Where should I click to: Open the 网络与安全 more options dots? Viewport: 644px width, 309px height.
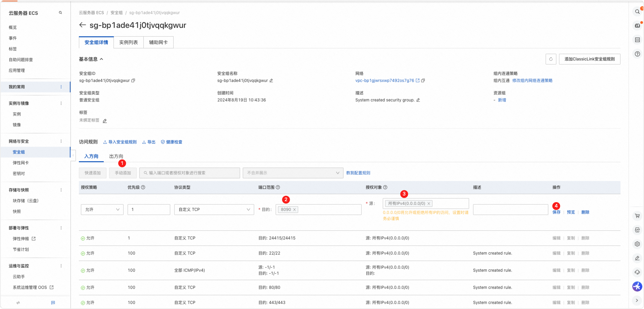tap(61, 141)
